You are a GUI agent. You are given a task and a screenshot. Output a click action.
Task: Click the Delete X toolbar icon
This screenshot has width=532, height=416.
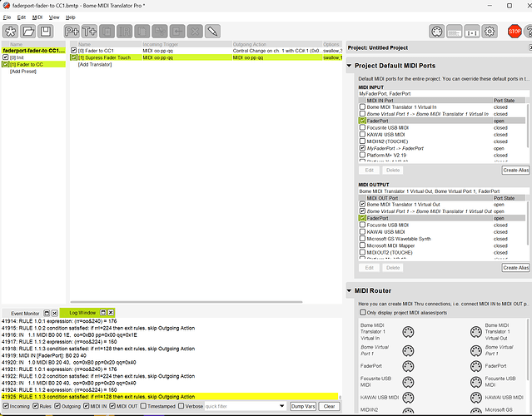pos(195,32)
